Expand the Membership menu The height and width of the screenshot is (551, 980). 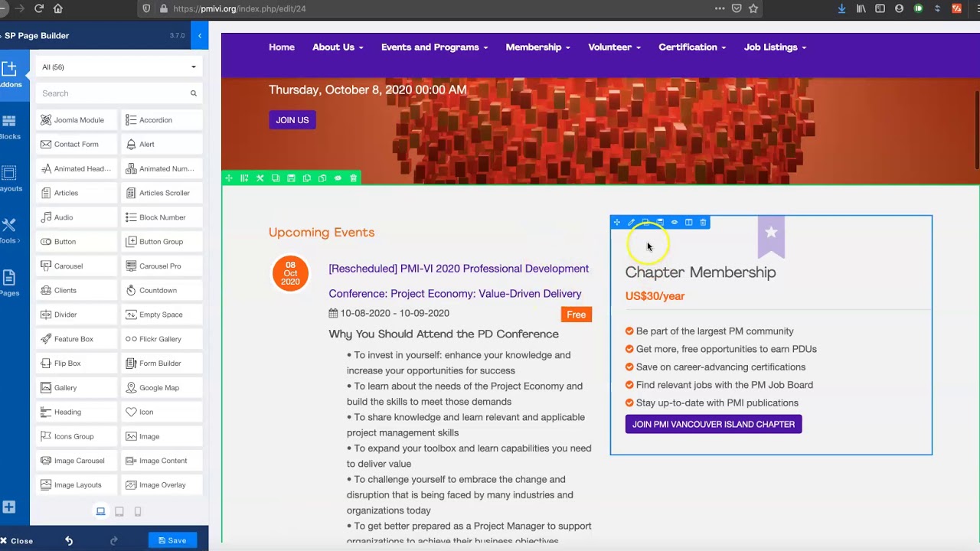coord(537,47)
